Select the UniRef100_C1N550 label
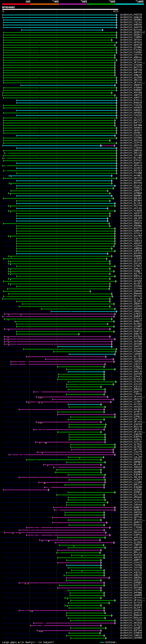This screenshot has width=146, height=644. (131, 37)
